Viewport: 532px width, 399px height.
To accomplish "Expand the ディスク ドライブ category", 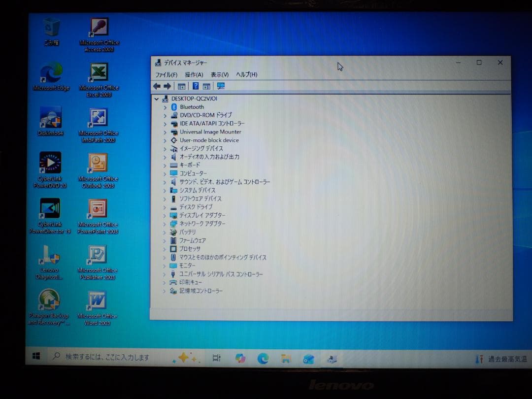I will (165, 207).
